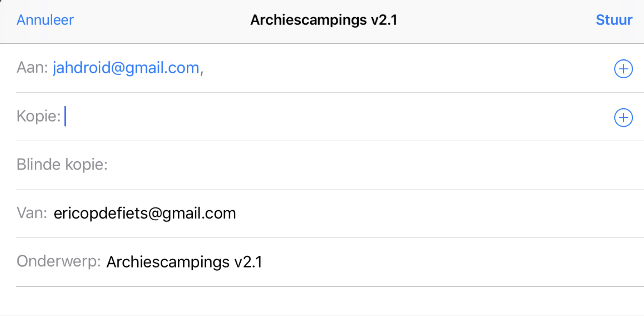Tap the Kopie: label
The image size is (644, 316).
39,116
